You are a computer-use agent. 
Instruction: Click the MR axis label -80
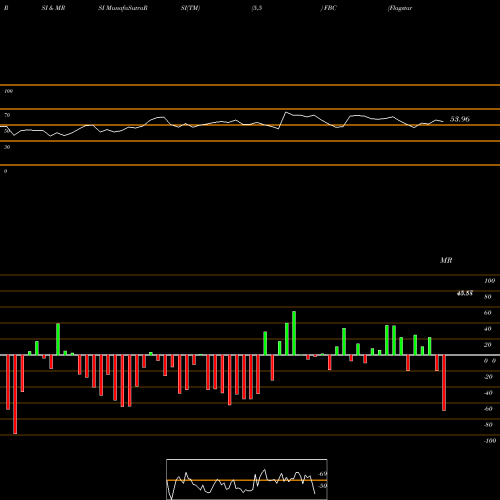click(488, 425)
